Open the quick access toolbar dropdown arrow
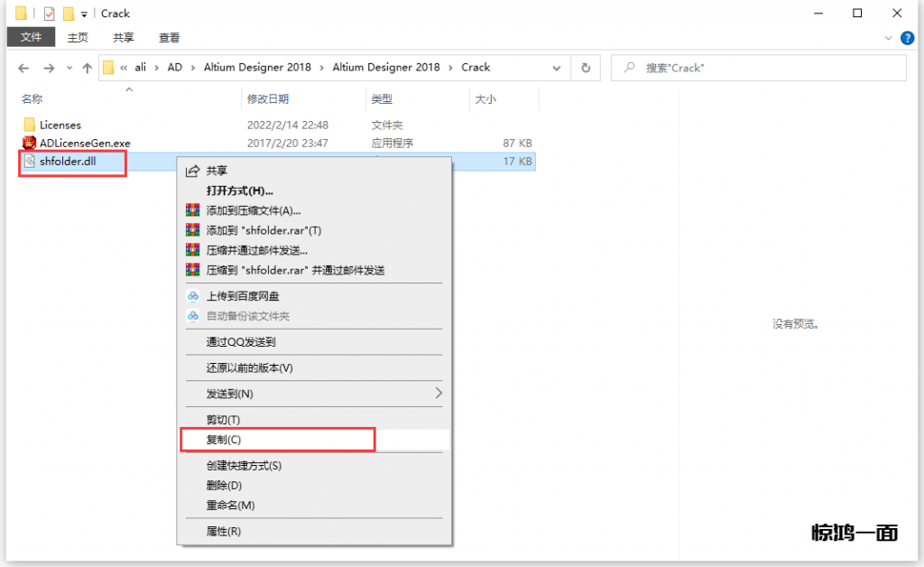This screenshot has height=567, width=924. pyautogui.click(x=84, y=14)
